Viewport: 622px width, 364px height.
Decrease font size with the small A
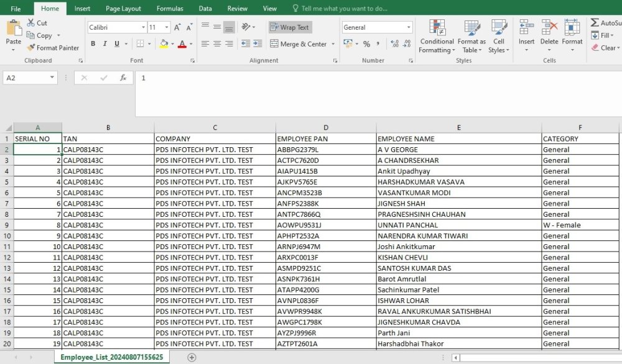(x=190, y=27)
